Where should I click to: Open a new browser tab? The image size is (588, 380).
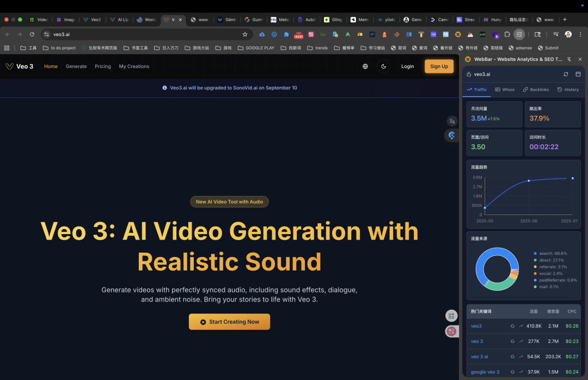pyautogui.click(x=565, y=20)
